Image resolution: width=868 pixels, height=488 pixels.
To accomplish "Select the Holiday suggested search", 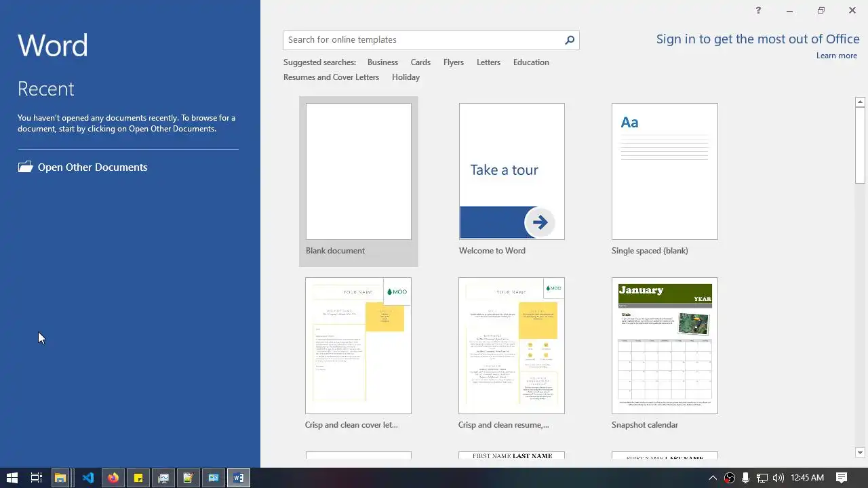I will click(x=406, y=77).
